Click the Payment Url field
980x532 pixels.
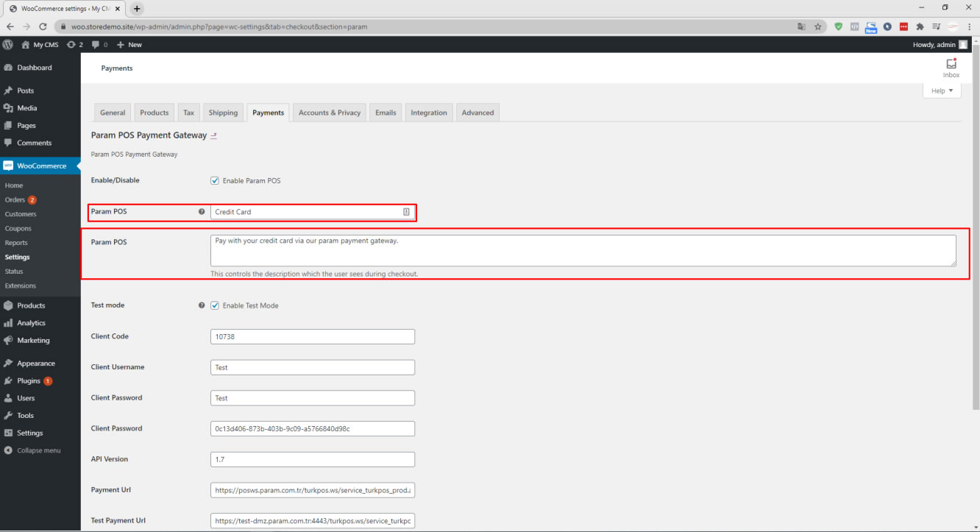tap(313, 490)
